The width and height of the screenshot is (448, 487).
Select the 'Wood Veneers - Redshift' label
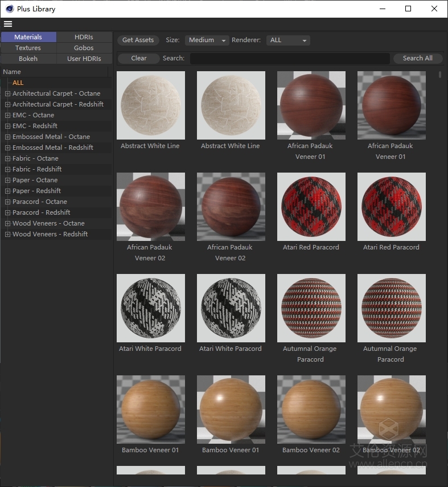pos(50,234)
